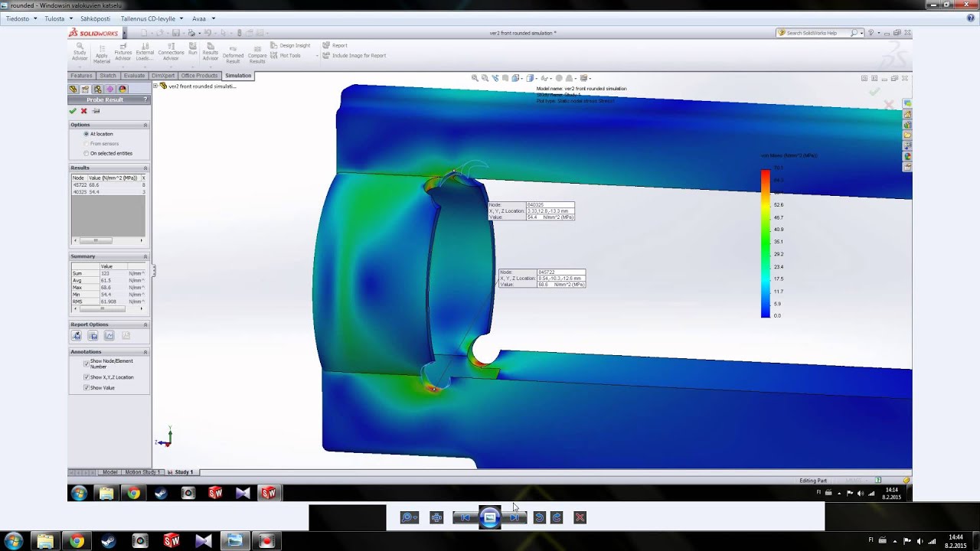Click the Summary table horizontal scrollbar

pyautogui.click(x=108, y=309)
